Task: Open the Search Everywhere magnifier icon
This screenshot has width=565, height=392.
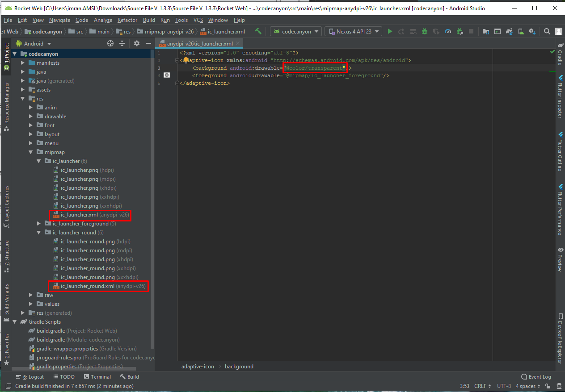Action: [547, 31]
